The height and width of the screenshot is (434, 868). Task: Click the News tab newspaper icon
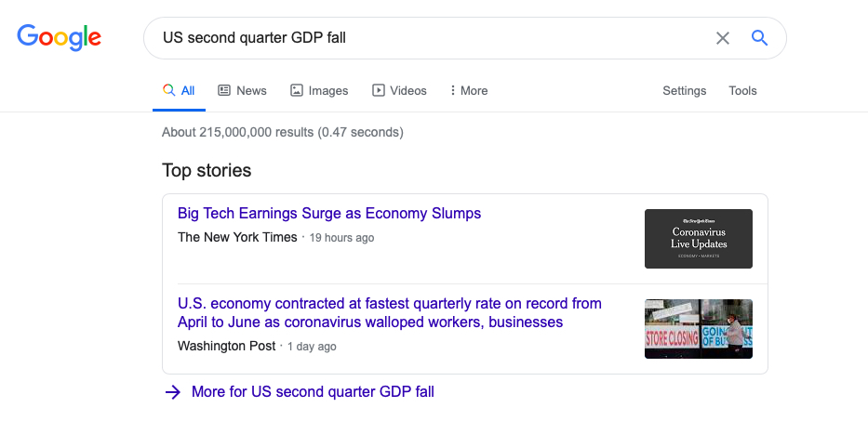tap(224, 90)
